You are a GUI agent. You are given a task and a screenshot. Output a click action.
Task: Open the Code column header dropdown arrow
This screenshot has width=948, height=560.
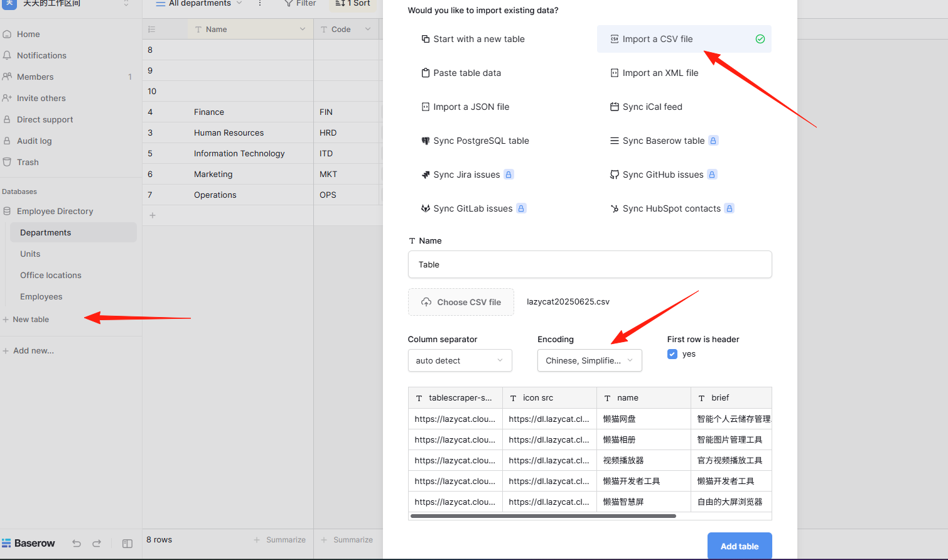368,29
